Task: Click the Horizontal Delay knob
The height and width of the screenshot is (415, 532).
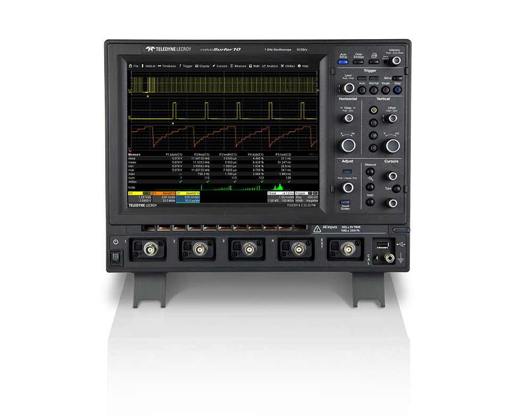Action: [348, 118]
